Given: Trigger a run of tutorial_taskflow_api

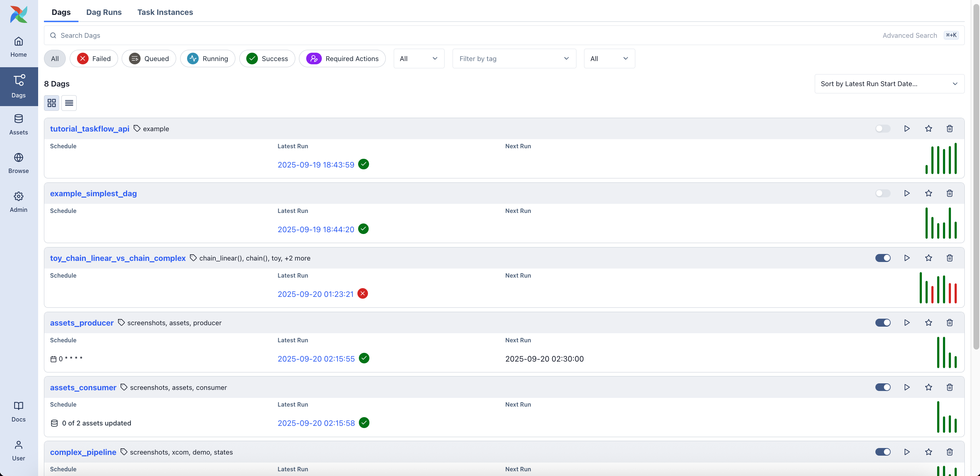Looking at the screenshot, I should (907, 129).
